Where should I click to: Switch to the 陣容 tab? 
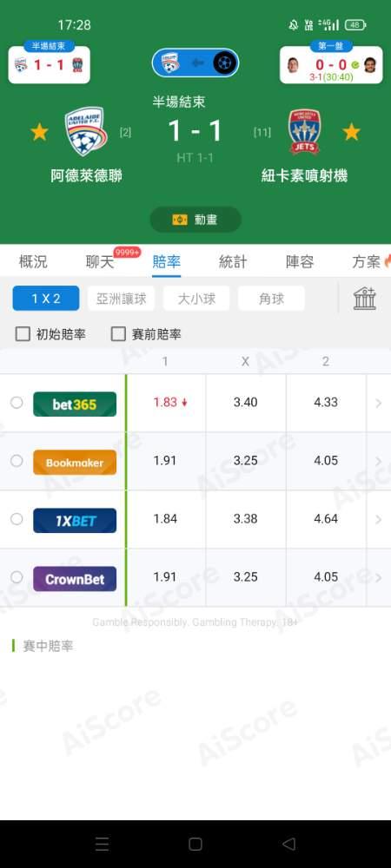click(x=300, y=262)
